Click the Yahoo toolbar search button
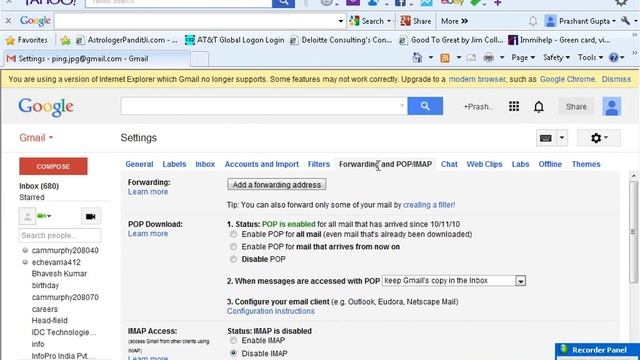This screenshot has height=360, width=640. 283,3
